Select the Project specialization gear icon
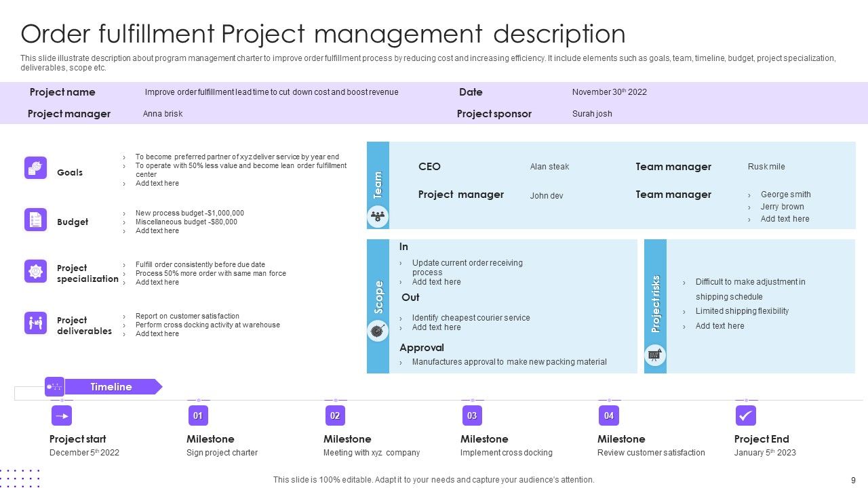 tap(35, 271)
